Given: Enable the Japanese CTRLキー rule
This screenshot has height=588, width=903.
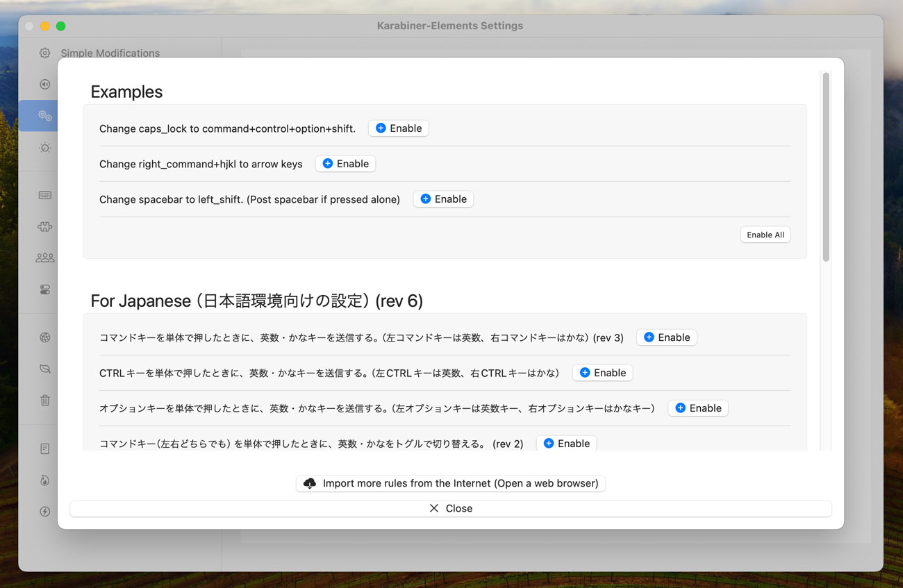Looking at the screenshot, I should (x=602, y=373).
